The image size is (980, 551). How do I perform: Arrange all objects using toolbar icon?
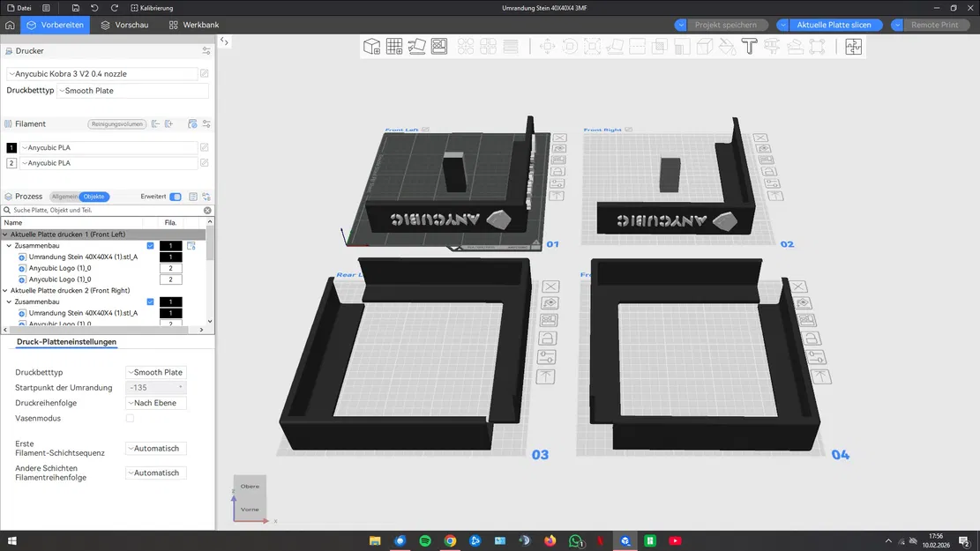point(439,46)
